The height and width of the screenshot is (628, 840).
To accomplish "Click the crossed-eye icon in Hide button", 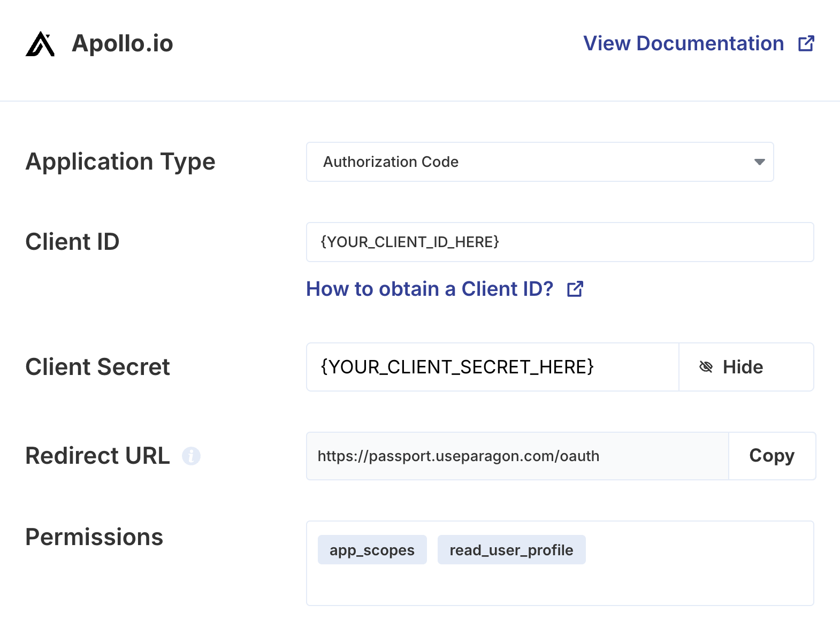I will point(706,367).
